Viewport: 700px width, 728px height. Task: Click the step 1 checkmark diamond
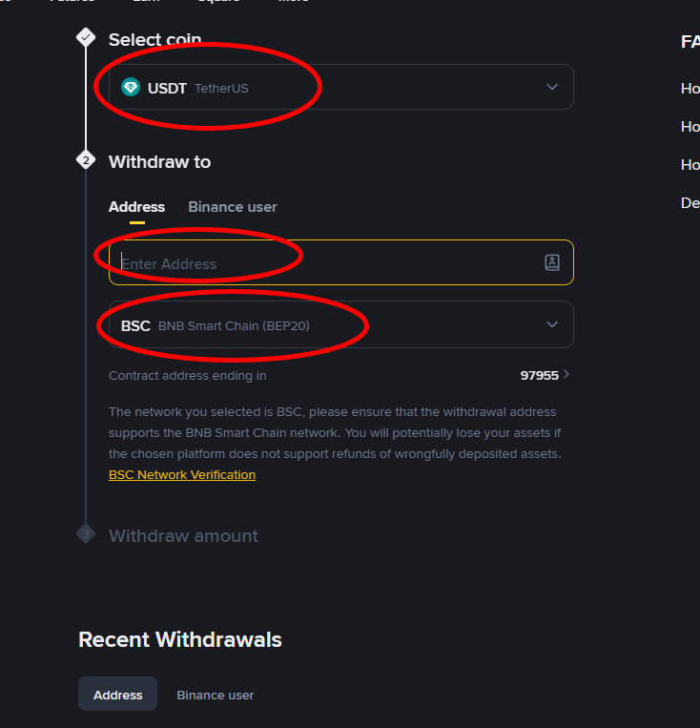(86, 37)
